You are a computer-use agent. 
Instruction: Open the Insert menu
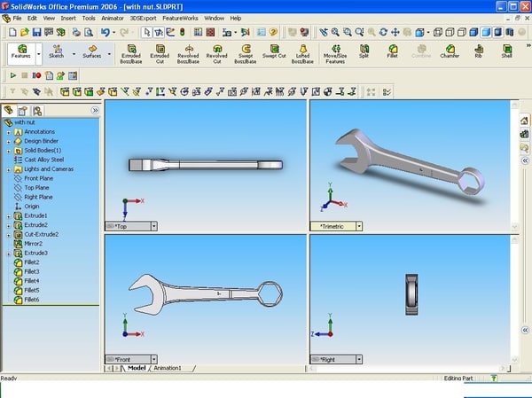(68, 19)
